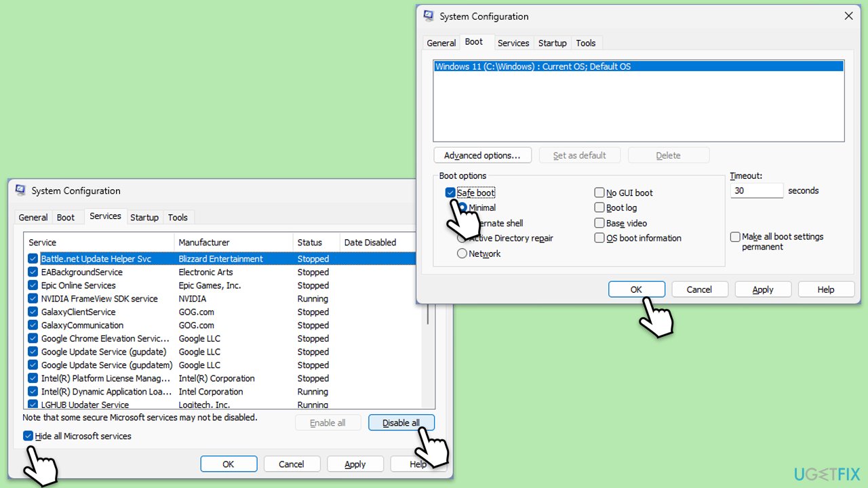The height and width of the screenshot is (488, 868).
Task: Click the System Configuration window icon
Action: 428,16
